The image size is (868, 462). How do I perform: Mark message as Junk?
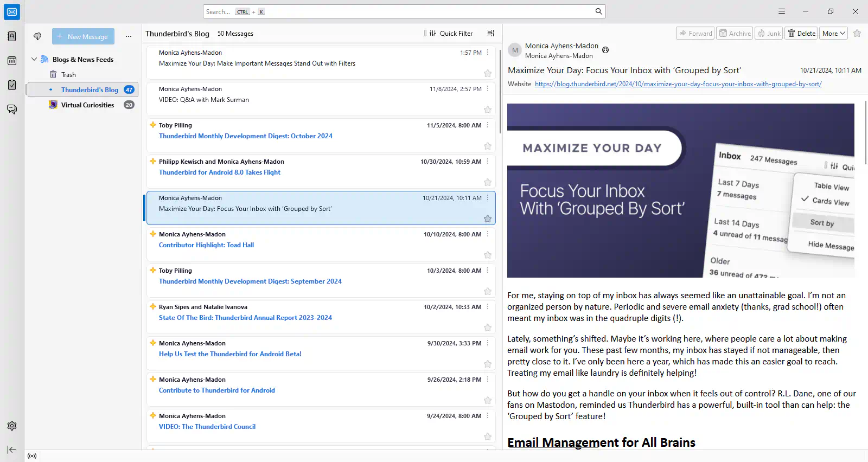click(x=769, y=33)
